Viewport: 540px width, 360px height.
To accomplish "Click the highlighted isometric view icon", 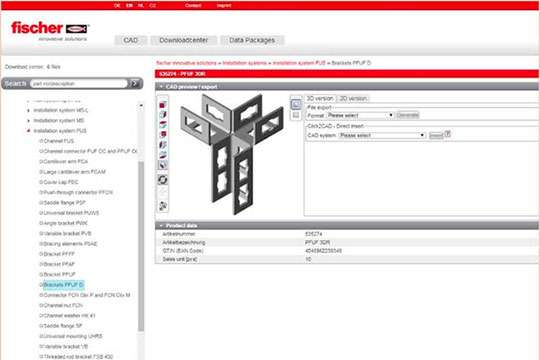I will coord(163,165).
